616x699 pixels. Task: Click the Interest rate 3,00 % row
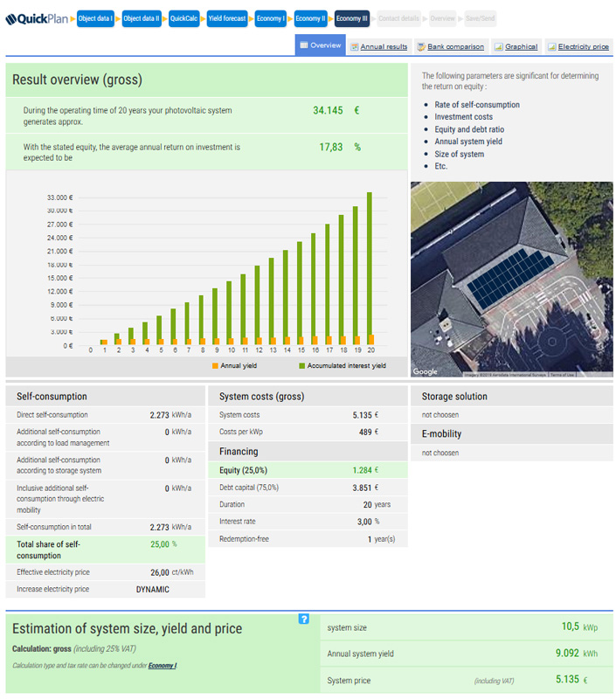(308, 522)
